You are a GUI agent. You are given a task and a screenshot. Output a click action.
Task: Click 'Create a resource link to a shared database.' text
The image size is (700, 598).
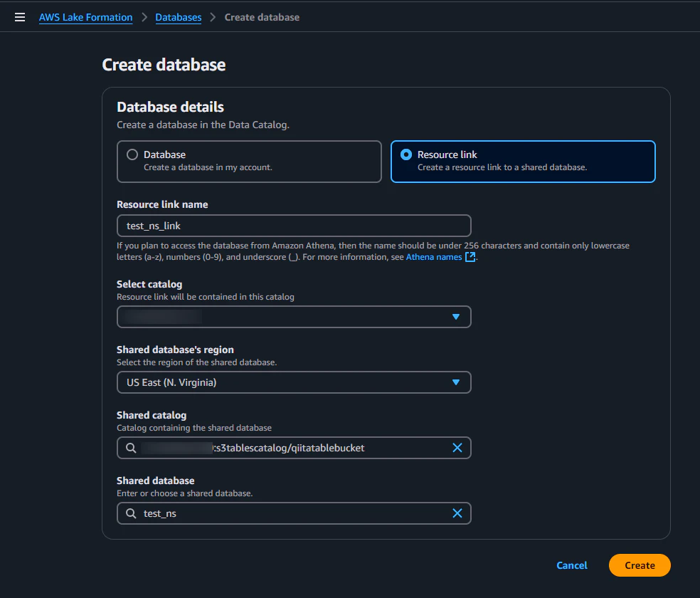502,167
